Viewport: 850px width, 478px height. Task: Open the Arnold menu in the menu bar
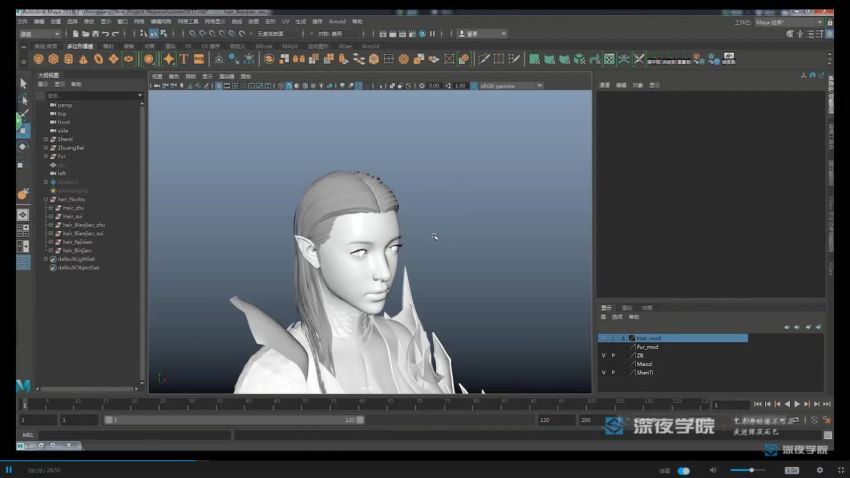[337, 22]
